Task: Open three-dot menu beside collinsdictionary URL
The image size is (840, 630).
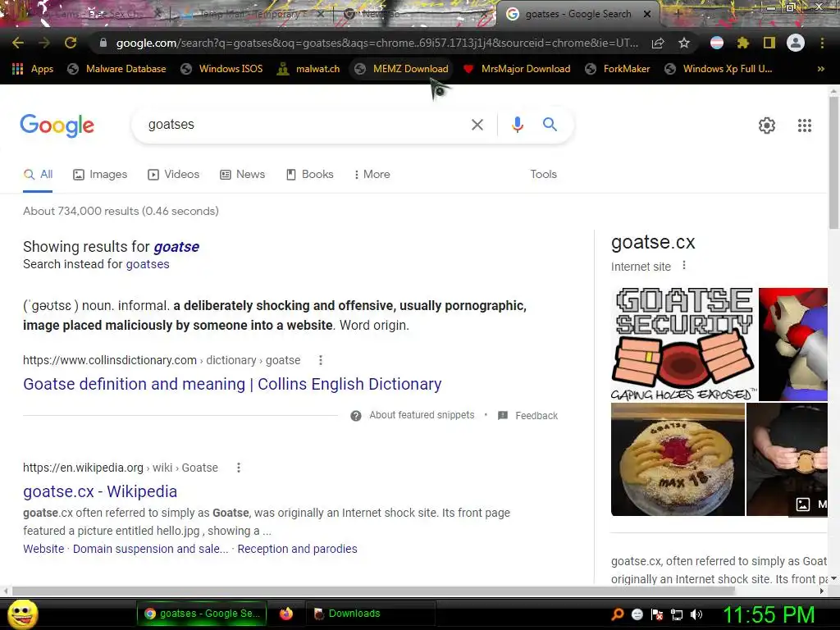Action: [x=321, y=361]
